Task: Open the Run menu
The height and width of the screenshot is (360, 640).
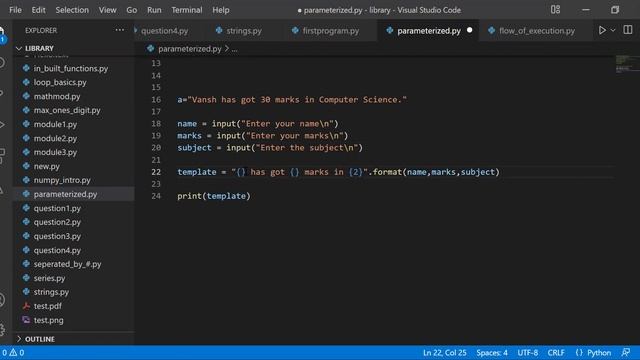Action: point(154,10)
